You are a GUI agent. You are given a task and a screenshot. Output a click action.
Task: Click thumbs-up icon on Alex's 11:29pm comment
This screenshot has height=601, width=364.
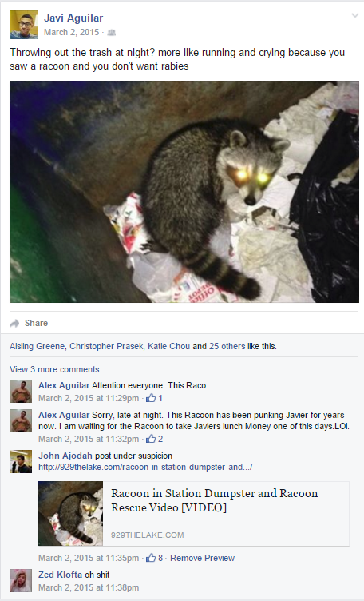(151, 398)
